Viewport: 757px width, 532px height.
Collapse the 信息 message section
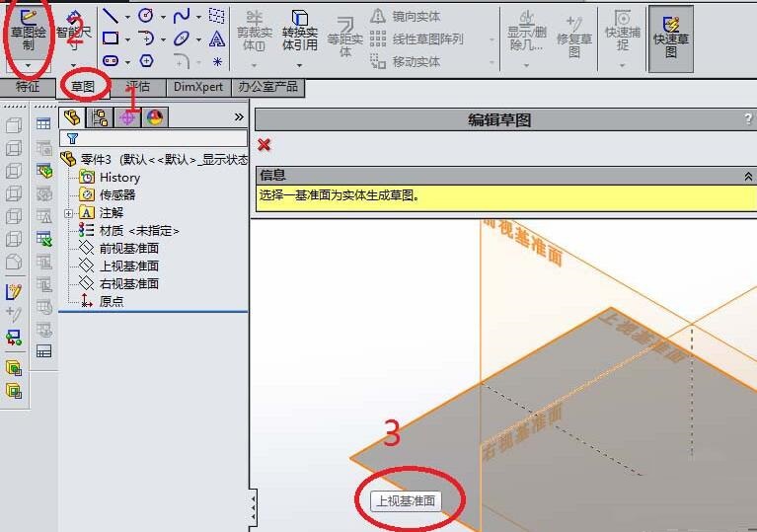pyautogui.click(x=748, y=177)
